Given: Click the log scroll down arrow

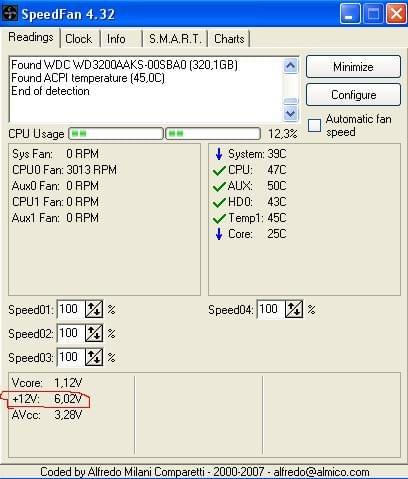Looking at the screenshot, I should click(x=290, y=114).
